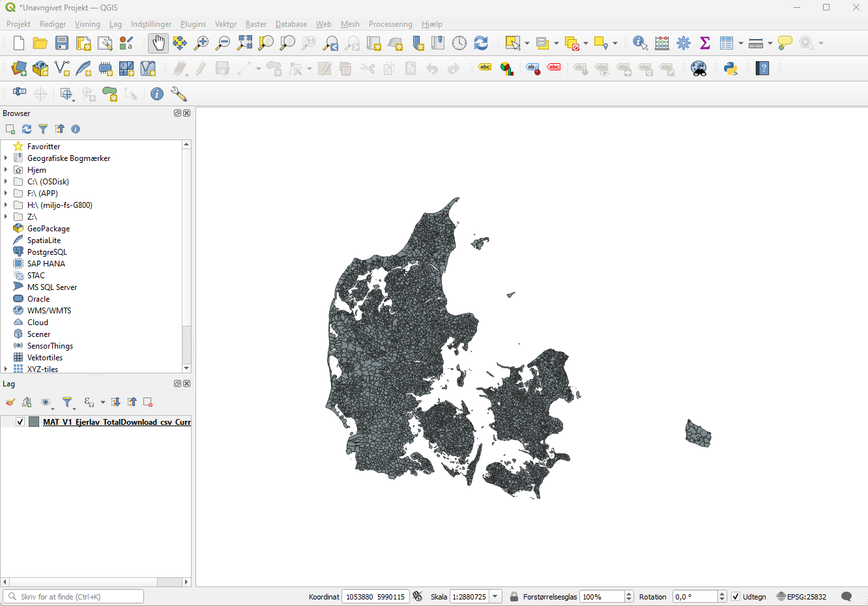868x606 pixels.
Task: Click the Map Tips speech bubble icon
Action: [x=785, y=43]
